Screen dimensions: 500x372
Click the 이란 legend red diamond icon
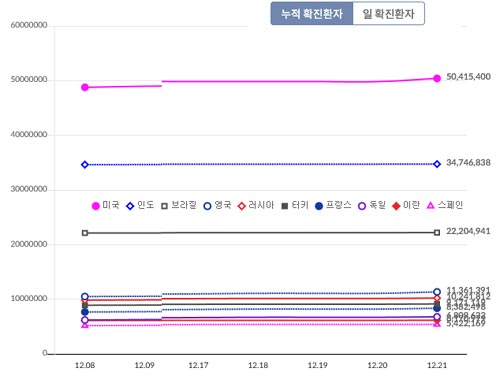(x=396, y=206)
